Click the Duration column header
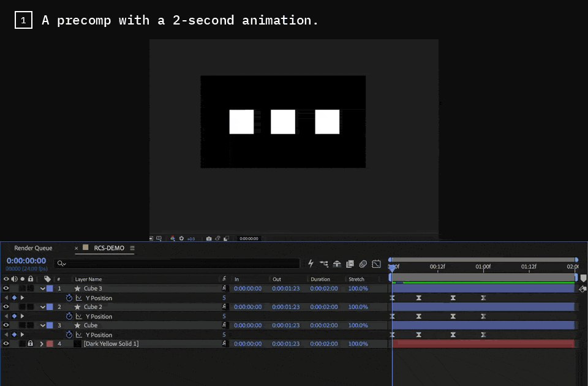588x386 pixels. 320,279
